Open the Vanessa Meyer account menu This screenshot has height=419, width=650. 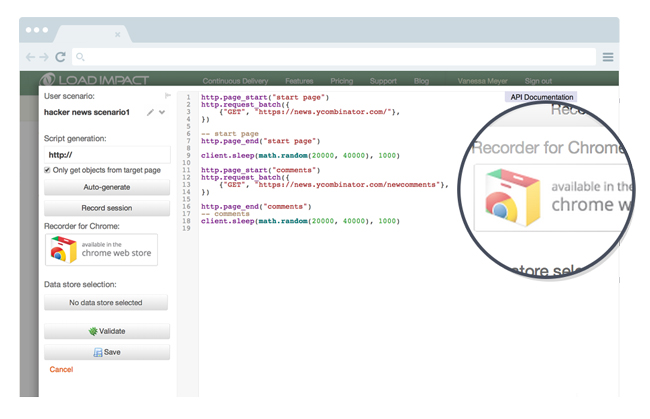(483, 81)
